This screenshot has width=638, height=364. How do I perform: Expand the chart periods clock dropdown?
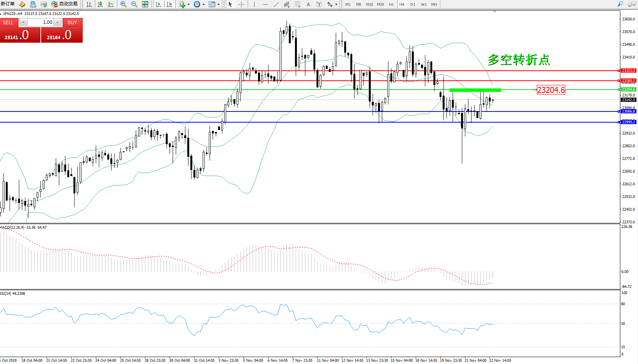point(203,5)
